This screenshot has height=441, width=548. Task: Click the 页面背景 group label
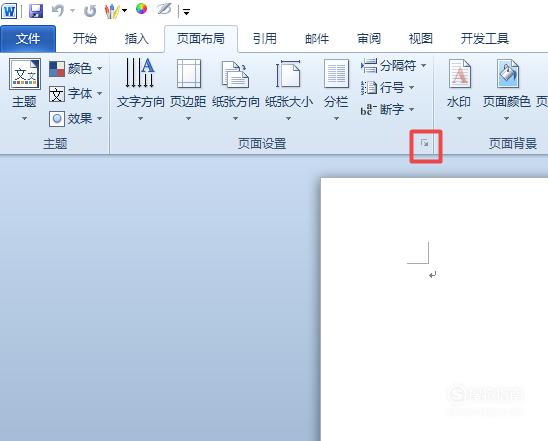tap(513, 144)
